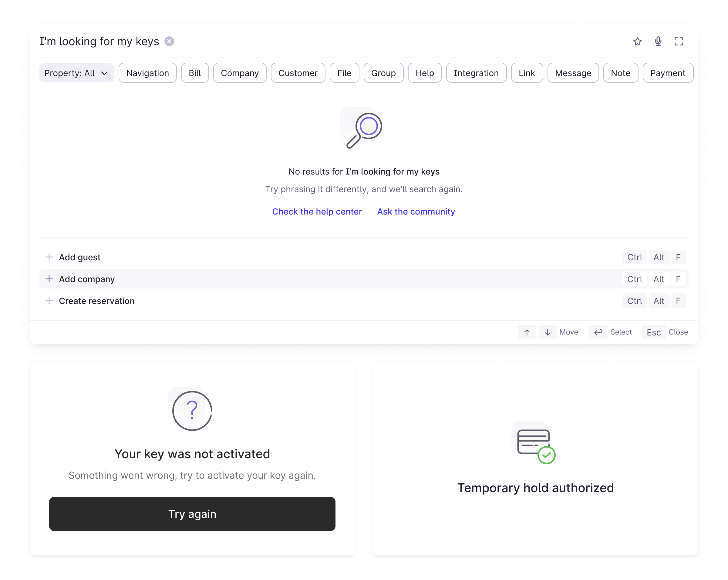Viewport: 728px width, 580px height.
Task: Select the Message filter chip
Action: pyautogui.click(x=573, y=73)
